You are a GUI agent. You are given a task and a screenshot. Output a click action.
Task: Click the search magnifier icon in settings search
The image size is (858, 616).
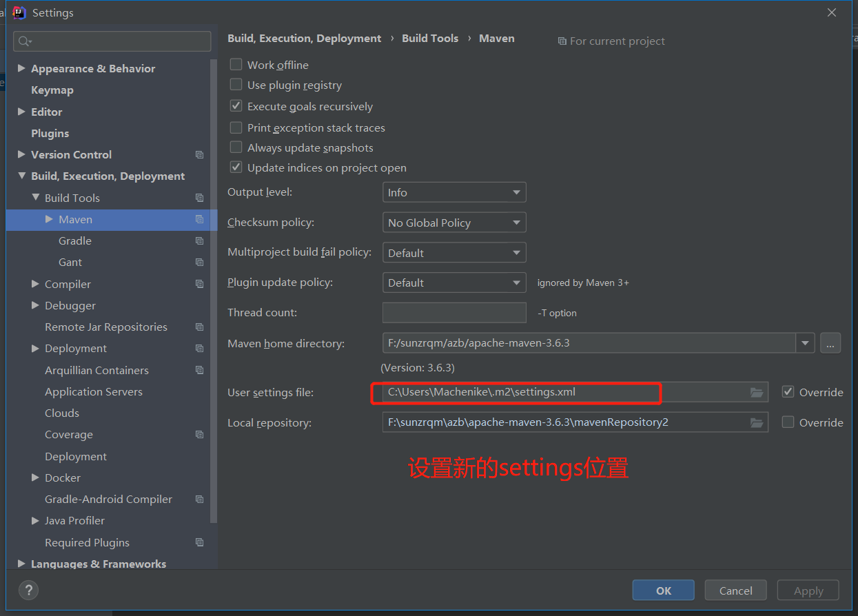pos(25,41)
